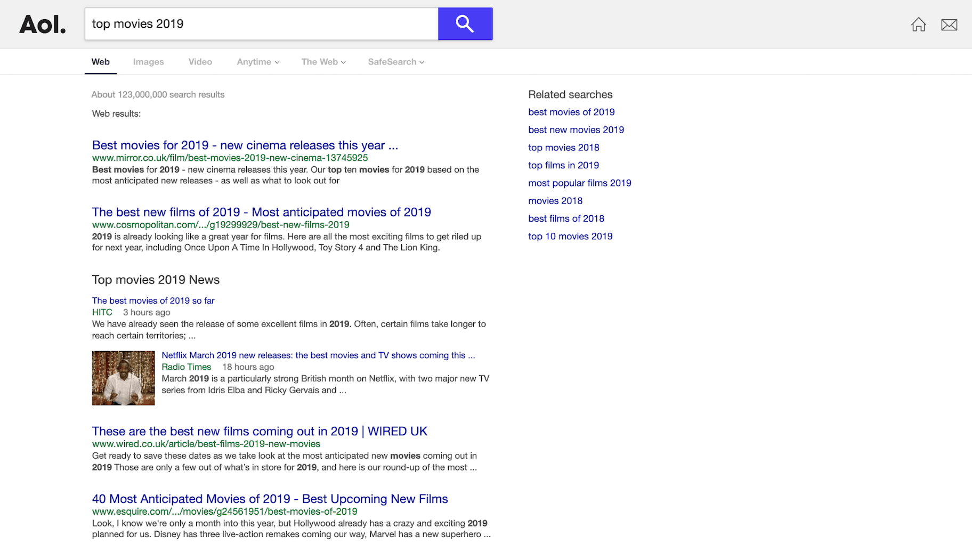This screenshot has width=972, height=560.
Task: Expand the Anytime filter dropdown
Action: [x=258, y=62]
